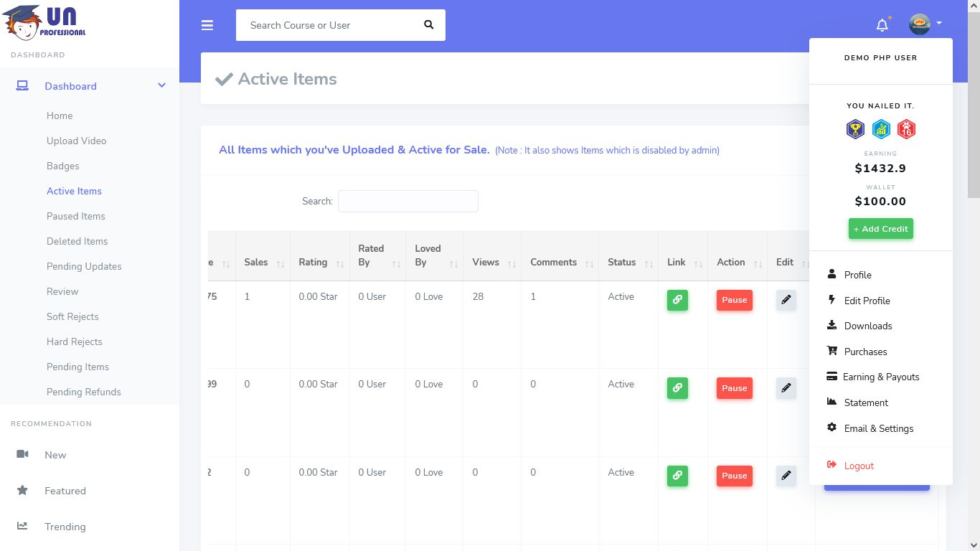The width and height of the screenshot is (980, 551).
Task: Click the UN Professional logo
Action: tap(44, 22)
